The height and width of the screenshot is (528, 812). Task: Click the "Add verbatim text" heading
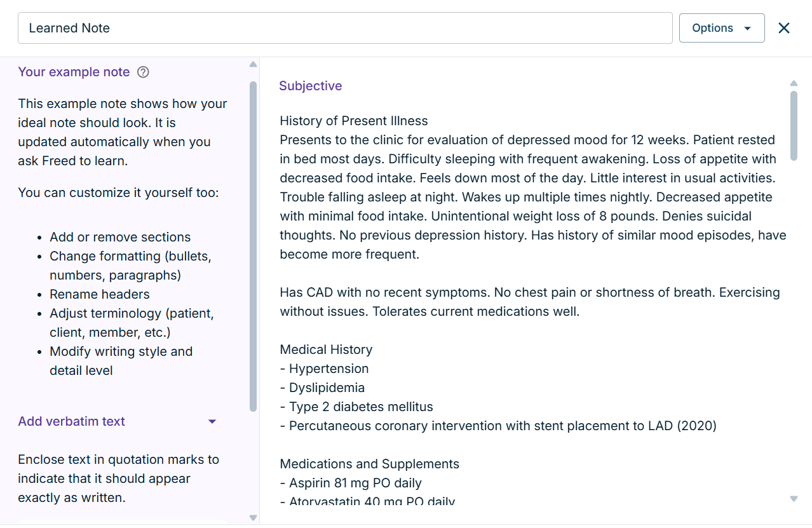click(x=71, y=421)
